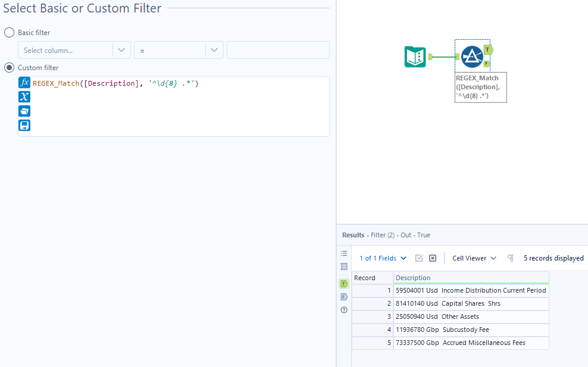Open the help question mark icon

point(344,310)
